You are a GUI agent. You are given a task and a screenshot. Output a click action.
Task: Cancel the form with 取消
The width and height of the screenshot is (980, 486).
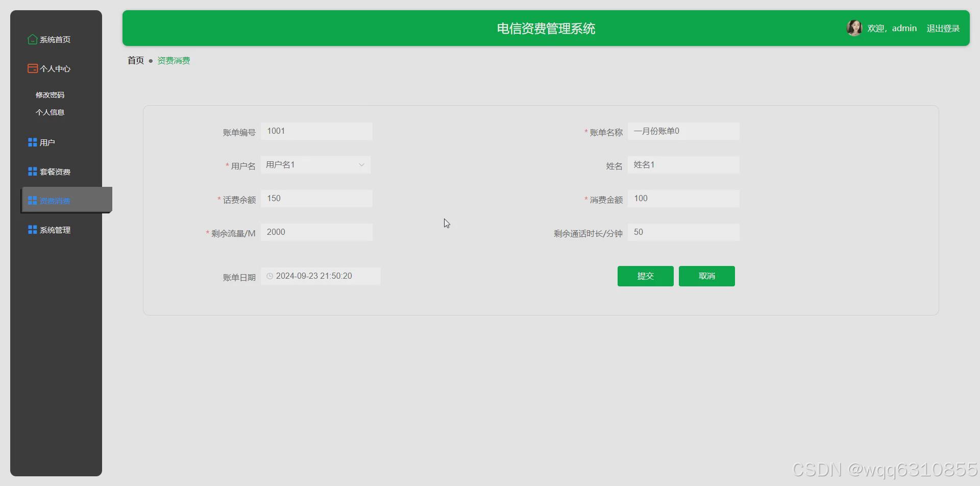pos(706,276)
